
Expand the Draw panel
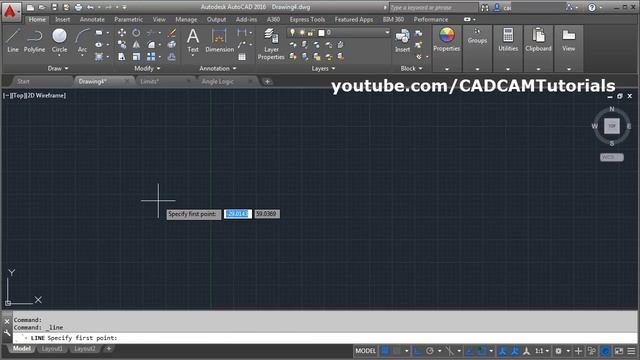58,69
